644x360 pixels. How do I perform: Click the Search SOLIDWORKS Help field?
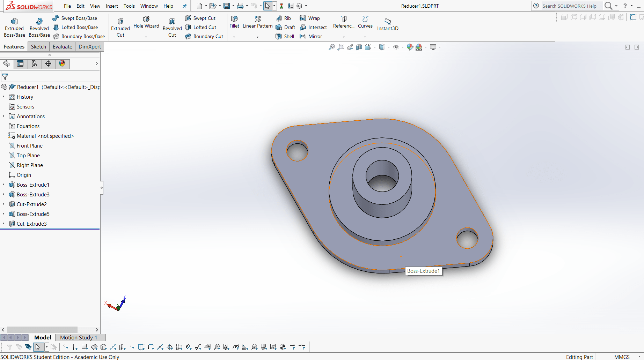point(570,6)
